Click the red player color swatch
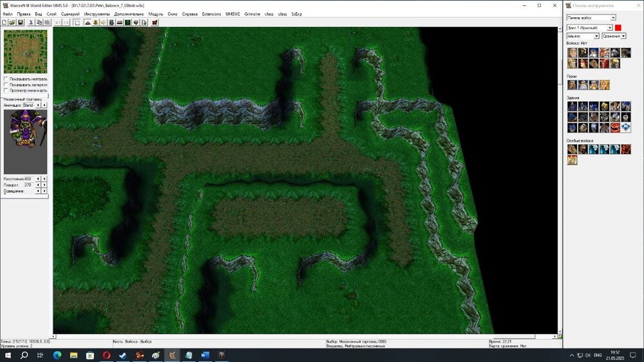The height and width of the screenshot is (362, 644). point(618,28)
